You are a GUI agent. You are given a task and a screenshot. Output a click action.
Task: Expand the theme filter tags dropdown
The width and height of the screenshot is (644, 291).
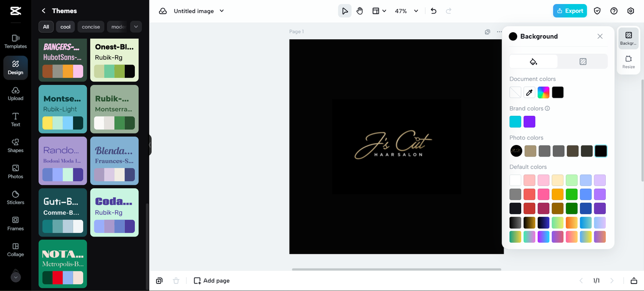(x=136, y=27)
